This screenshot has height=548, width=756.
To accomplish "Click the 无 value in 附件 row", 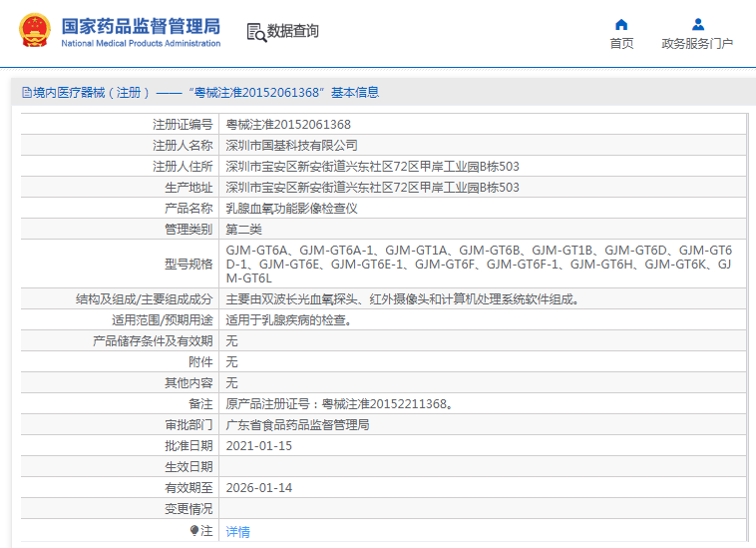I will 232,361.
